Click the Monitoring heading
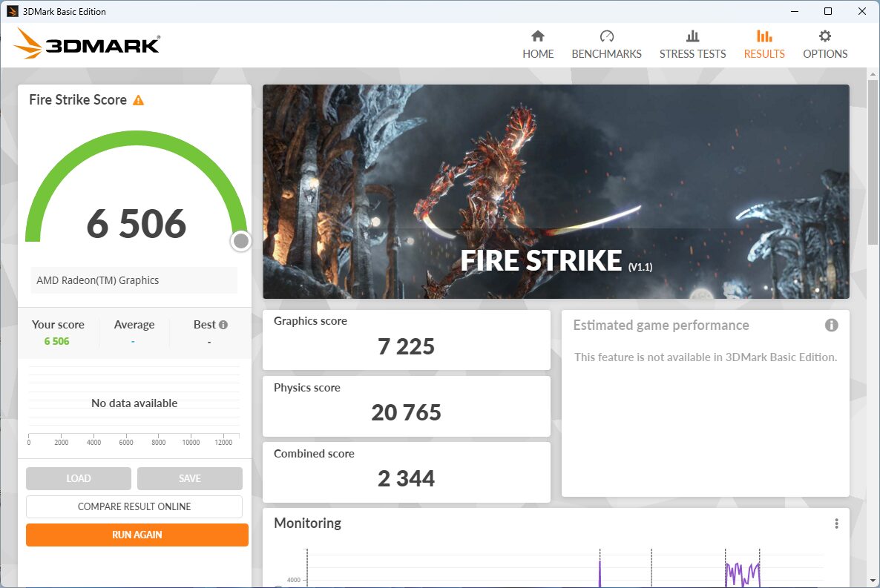Screen dimensions: 880x588 point(307,523)
